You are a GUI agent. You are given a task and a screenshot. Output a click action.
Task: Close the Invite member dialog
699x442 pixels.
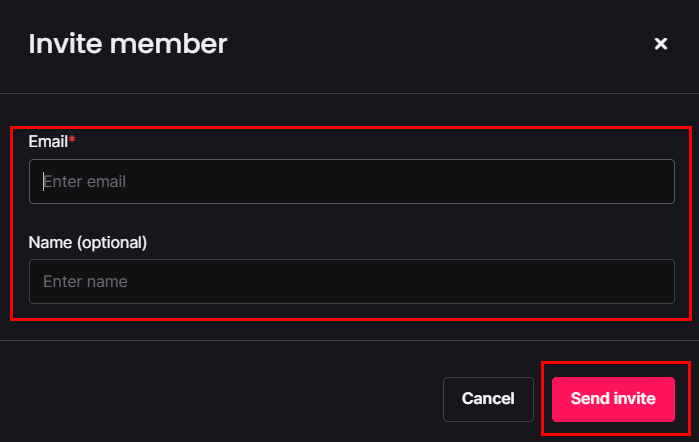point(660,44)
